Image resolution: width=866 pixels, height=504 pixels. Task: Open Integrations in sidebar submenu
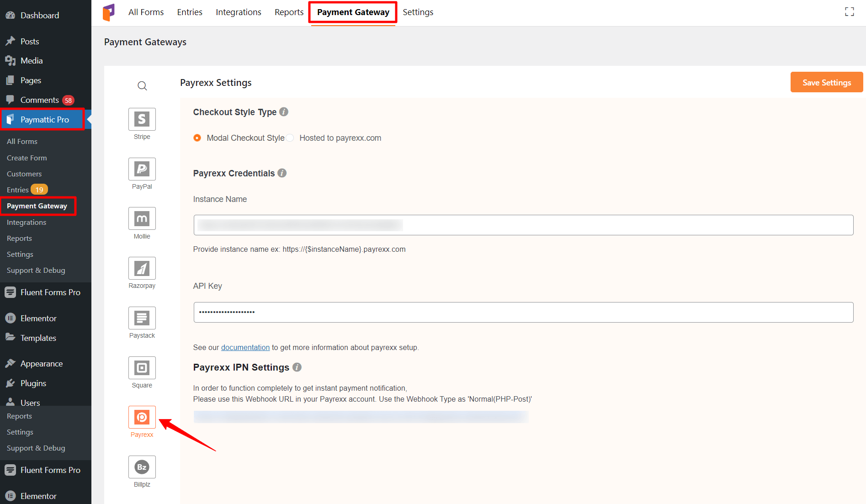click(27, 222)
